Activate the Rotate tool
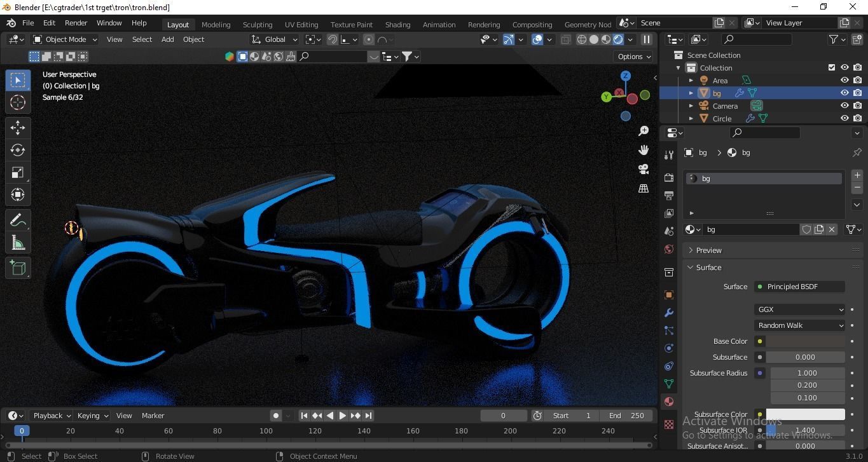 18,150
